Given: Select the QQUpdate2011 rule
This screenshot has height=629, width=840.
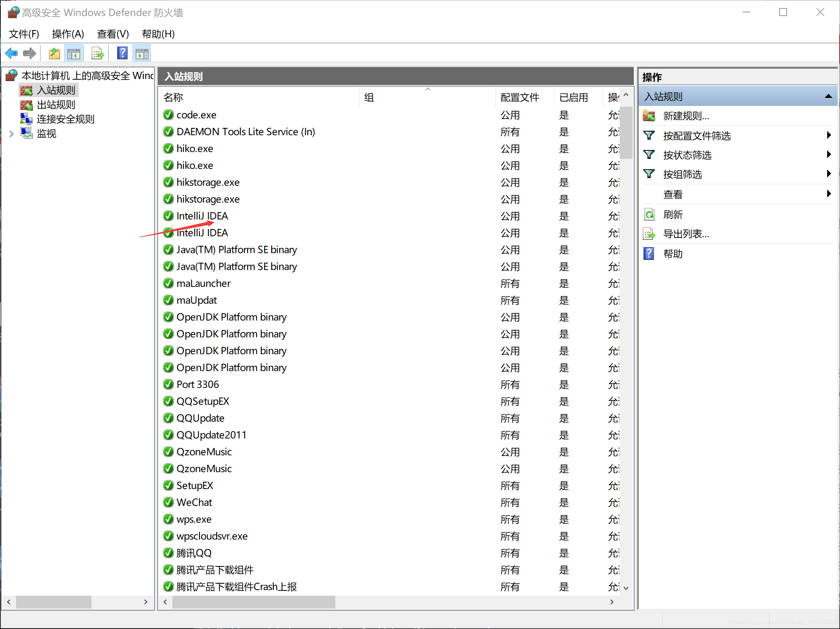Looking at the screenshot, I should (x=211, y=435).
